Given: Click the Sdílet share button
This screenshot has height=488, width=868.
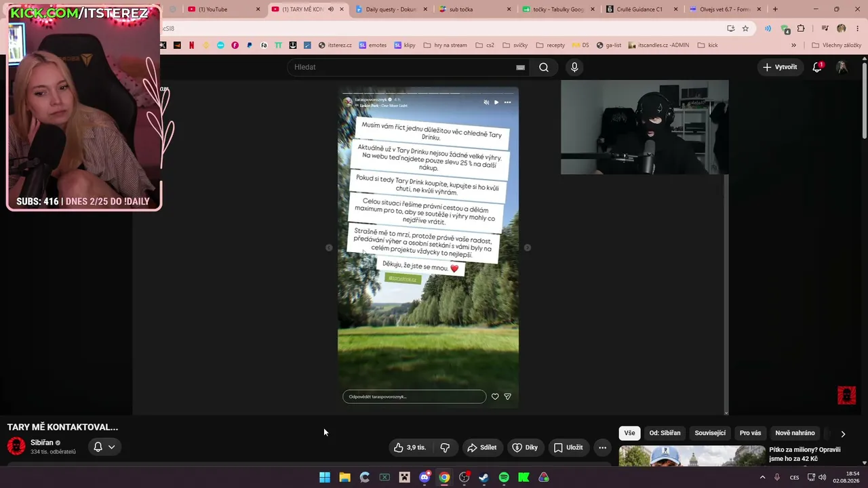Looking at the screenshot, I should click(481, 447).
